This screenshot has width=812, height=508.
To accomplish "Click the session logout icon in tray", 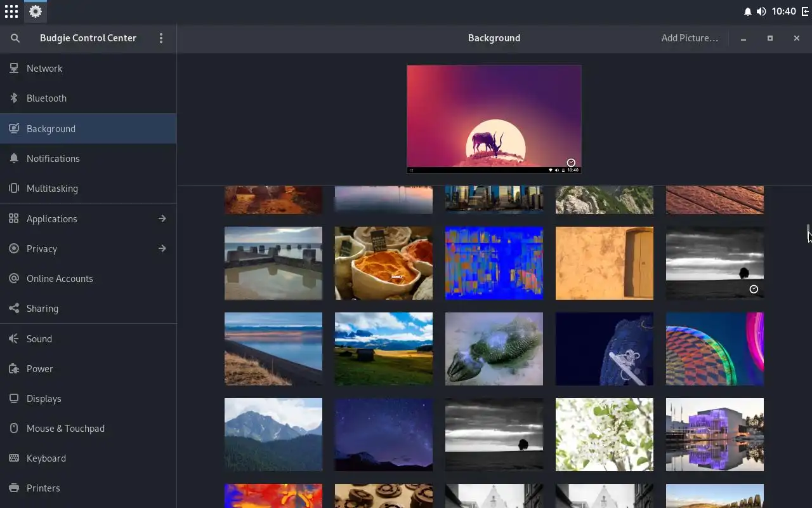I will coord(805,11).
